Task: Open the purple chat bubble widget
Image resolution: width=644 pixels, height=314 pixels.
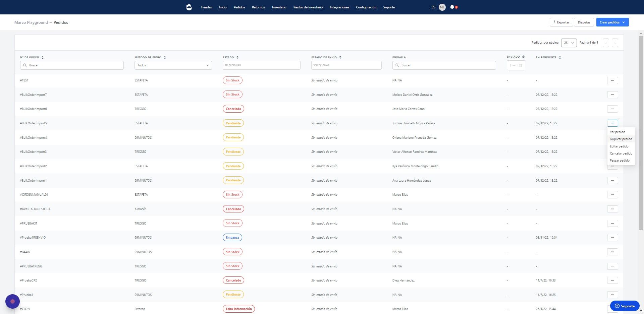Action: tap(12, 301)
